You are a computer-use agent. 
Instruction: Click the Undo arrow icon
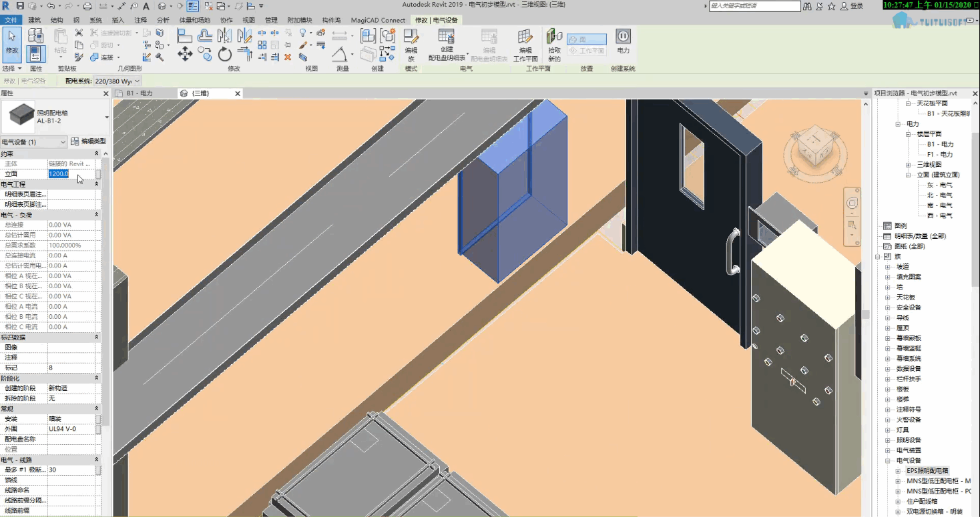(51, 6)
